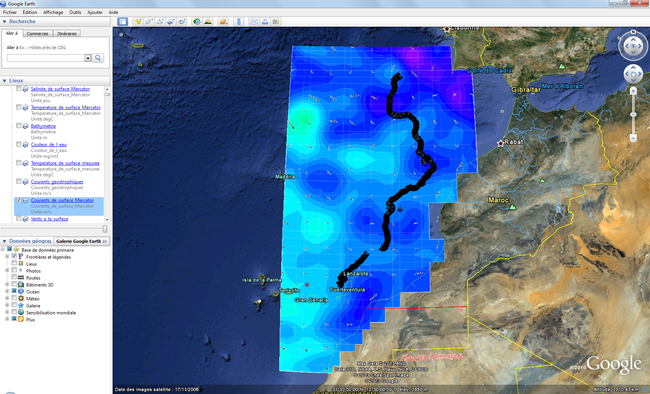
Task: Toggle sunlight across the landscape icon
Action: [x=208, y=22]
